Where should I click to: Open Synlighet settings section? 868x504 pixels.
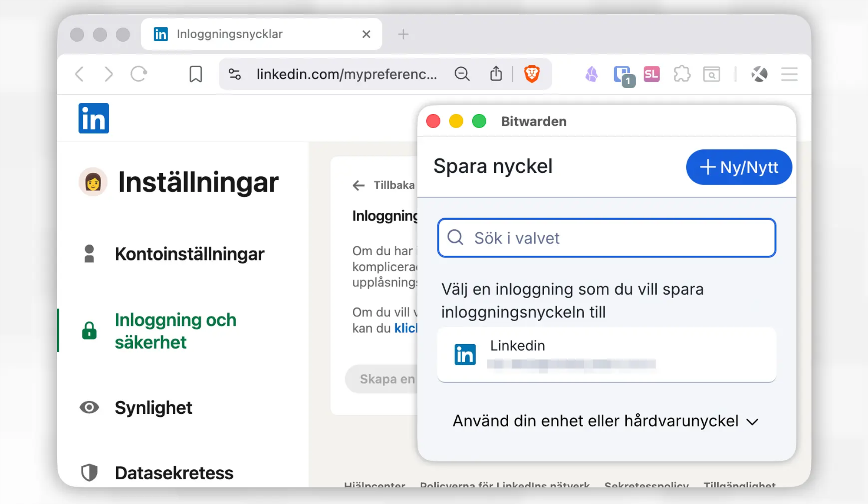click(153, 408)
